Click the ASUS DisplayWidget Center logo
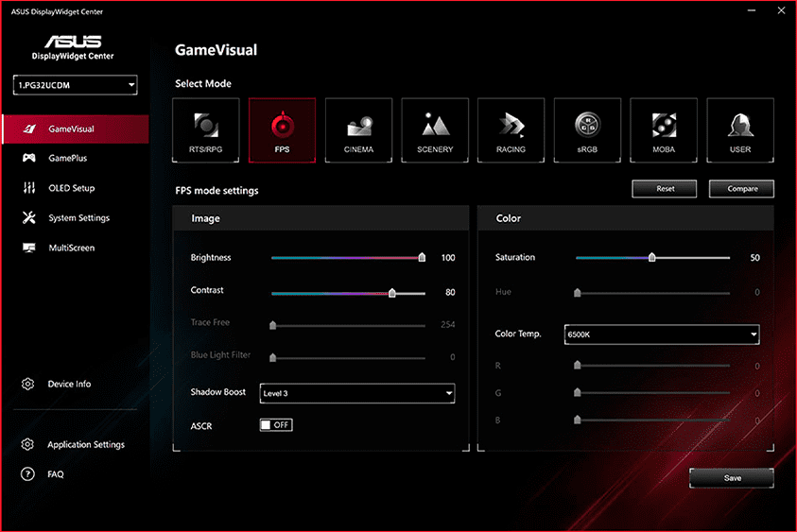 73,47
